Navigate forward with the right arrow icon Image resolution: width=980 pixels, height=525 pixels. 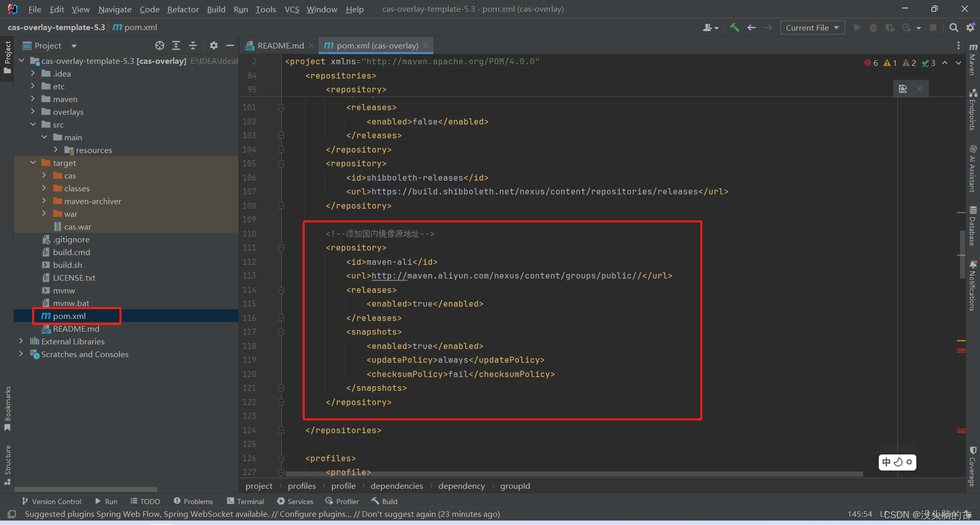pos(768,28)
